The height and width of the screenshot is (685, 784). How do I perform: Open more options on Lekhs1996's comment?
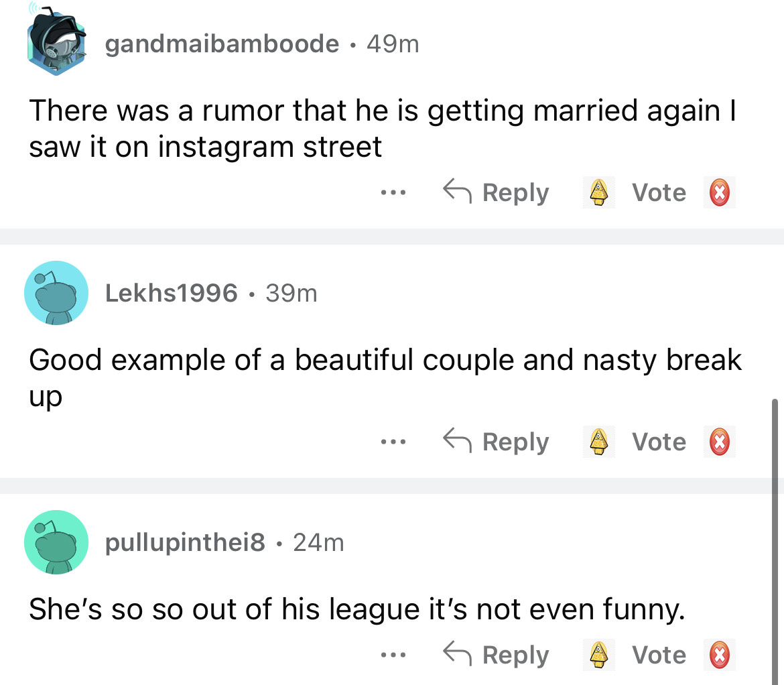pyautogui.click(x=389, y=442)
